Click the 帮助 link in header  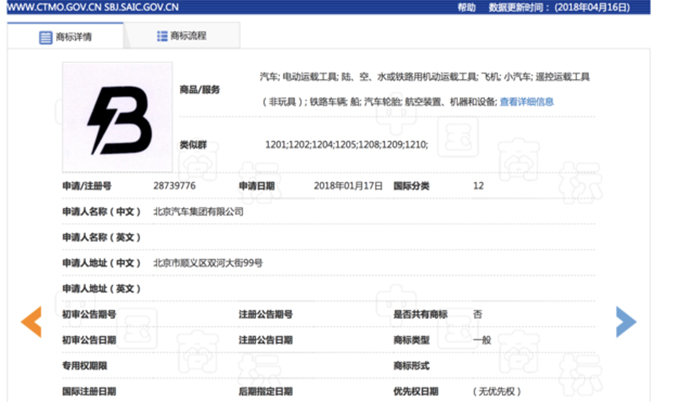pyautogui.click(x=466, y=7)
